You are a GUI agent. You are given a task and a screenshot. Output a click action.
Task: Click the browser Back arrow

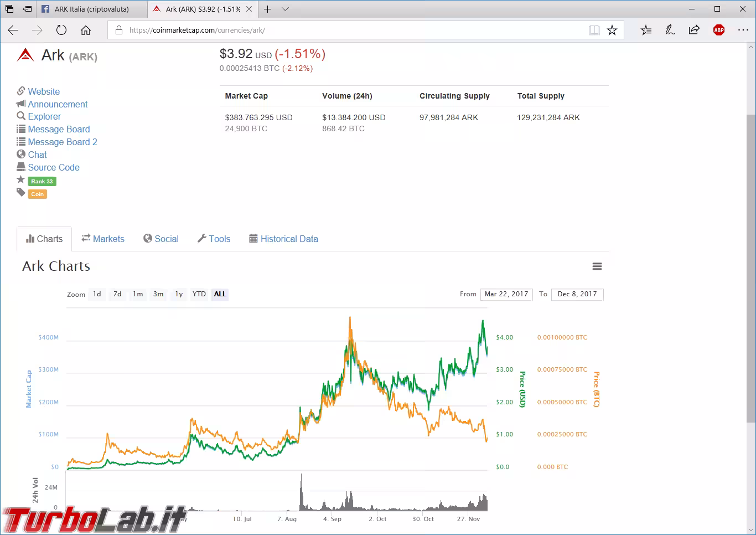(x=13, y=30)
